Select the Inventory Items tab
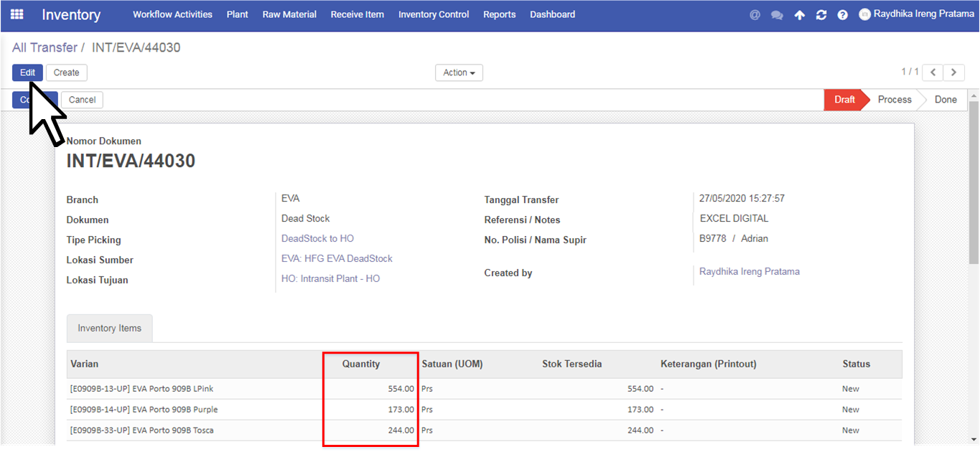 pyautogui.click(x=110, y=328)
